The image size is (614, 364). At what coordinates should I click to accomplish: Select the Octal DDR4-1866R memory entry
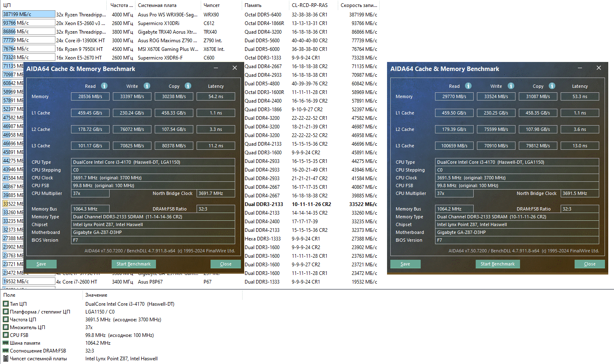[264, 23]
